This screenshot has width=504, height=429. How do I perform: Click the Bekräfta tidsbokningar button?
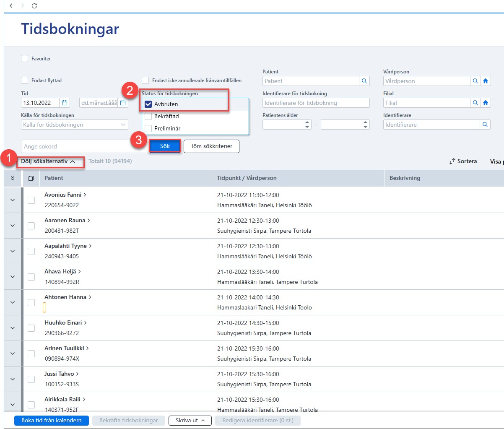129,420
